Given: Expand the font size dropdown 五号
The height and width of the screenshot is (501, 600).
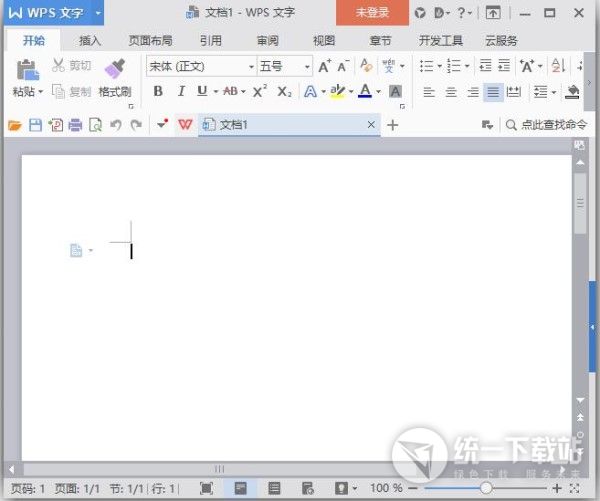Looking at the screenshot, I should click(306, 66).
